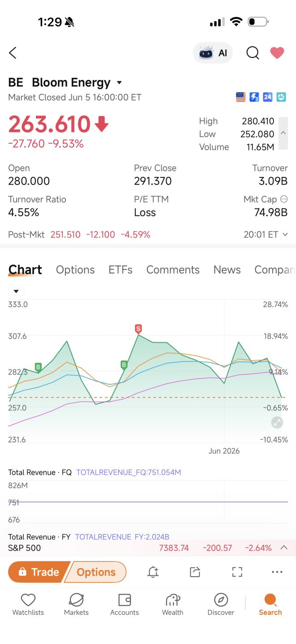Set a price alert with bell icon
Screen dimensions: 296x644
tap(153, 572)
